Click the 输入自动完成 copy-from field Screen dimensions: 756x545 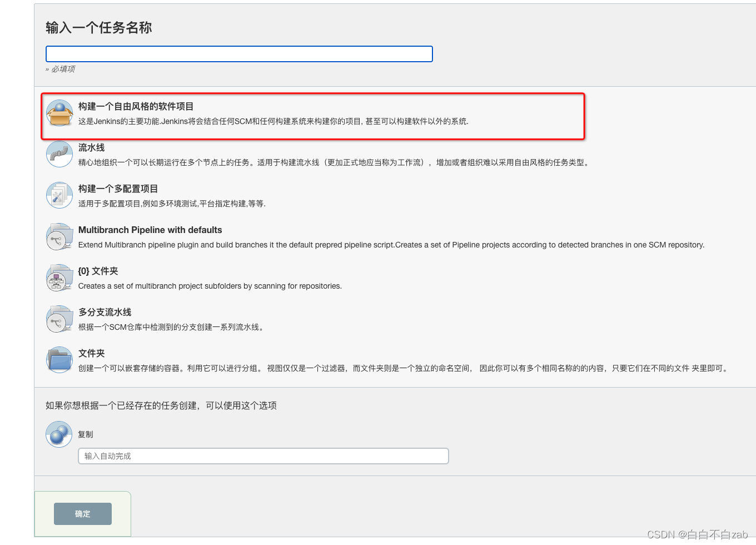click(263, 456)
